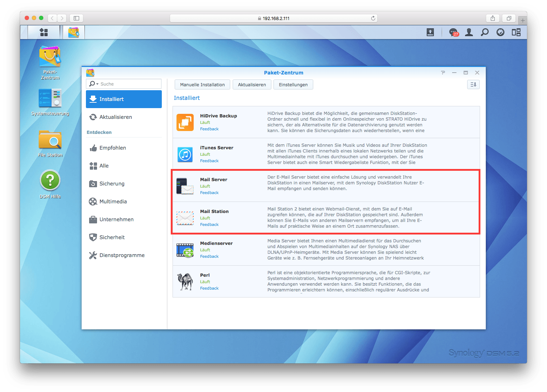Click Feedback link under Medienserver
This screenshot has height=392, width=547.
(x=209, y=256)
